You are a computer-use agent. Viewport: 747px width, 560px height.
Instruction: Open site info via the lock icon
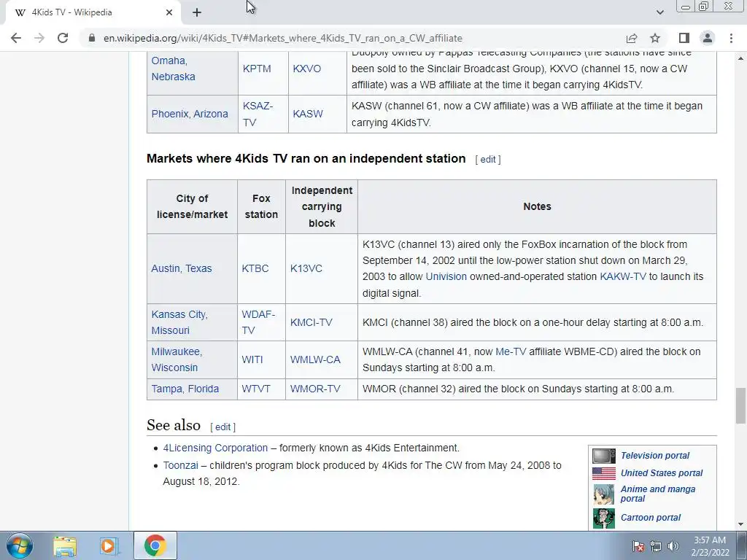point(92,38)
